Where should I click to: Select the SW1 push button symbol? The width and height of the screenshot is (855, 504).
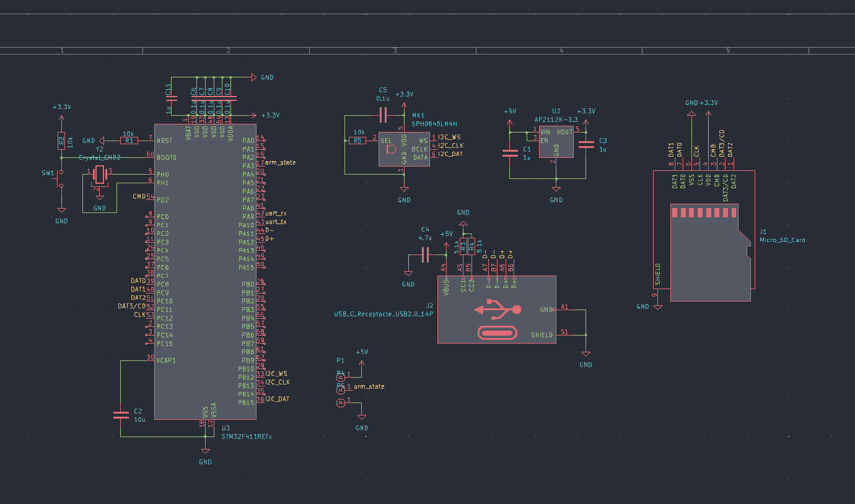click(60, 183)
